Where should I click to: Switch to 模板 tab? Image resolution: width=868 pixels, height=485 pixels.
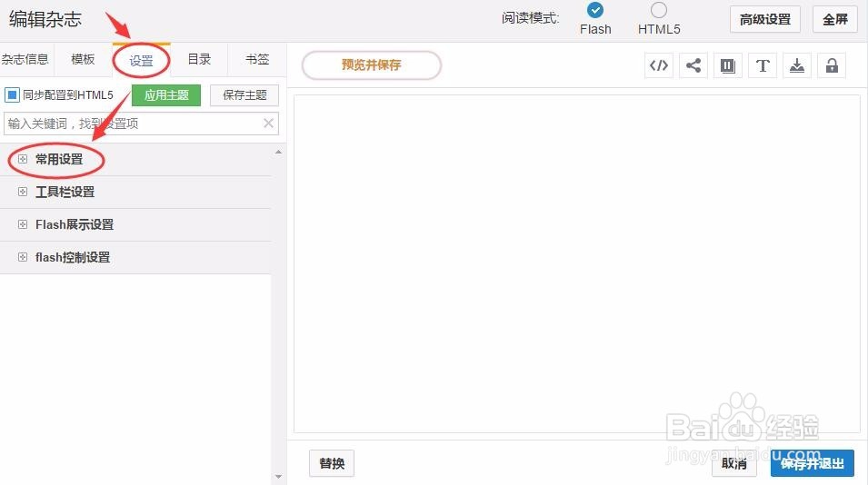click(x=83, y=59)
